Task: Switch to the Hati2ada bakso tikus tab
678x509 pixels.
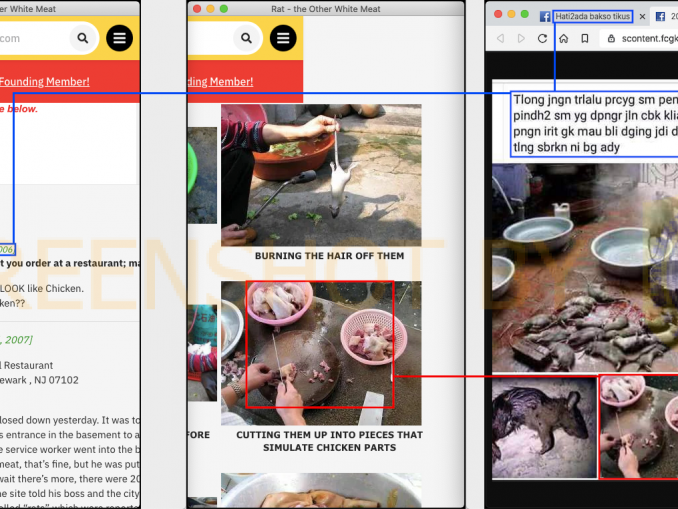Action: (x=592, y=16)
